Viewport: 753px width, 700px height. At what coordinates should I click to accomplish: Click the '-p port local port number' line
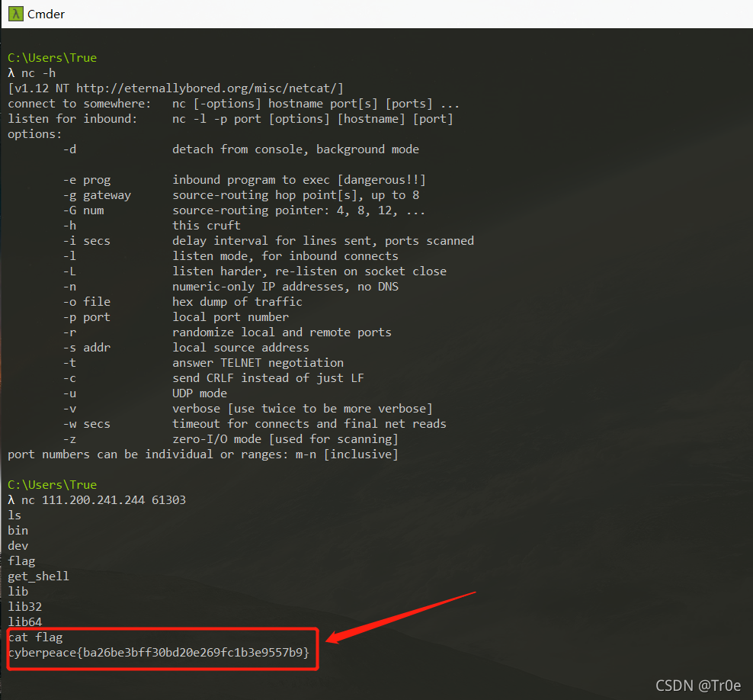[x=176, y=317]
